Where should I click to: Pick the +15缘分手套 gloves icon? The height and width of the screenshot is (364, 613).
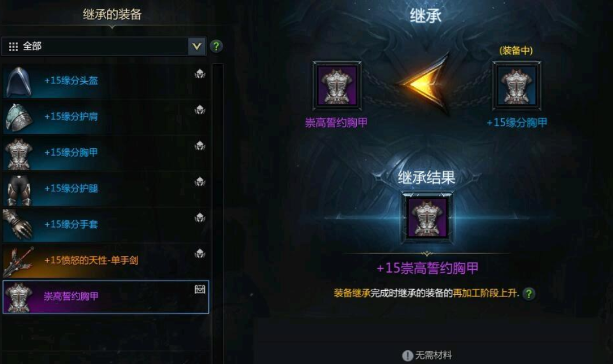pos(18,224)
